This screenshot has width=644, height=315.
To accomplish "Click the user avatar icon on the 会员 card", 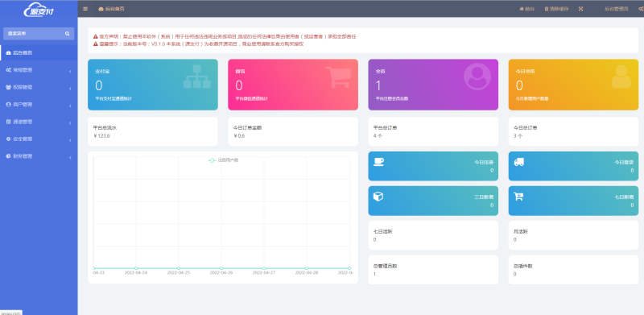I will point(477,77).
